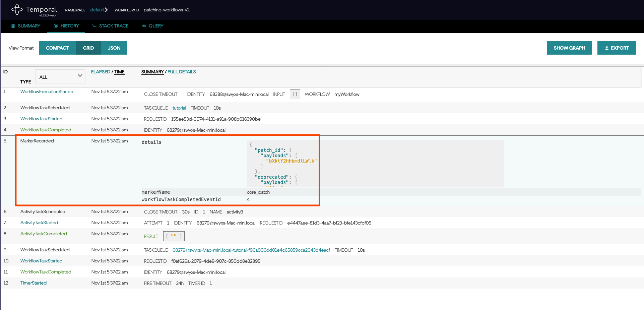Click WorkflowTaskScheduled in row 2
This screenshot has height=310, width=644.
45,108
